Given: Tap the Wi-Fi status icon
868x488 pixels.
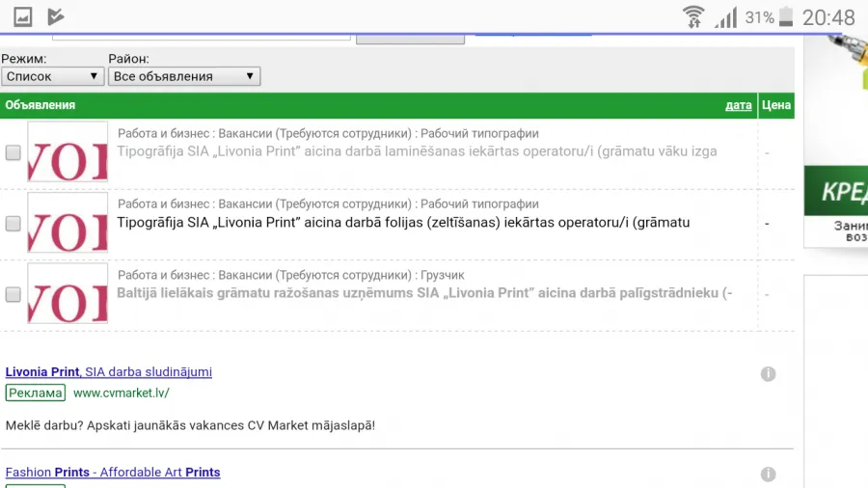Looking at the screenshot, I should coord(693,17).
